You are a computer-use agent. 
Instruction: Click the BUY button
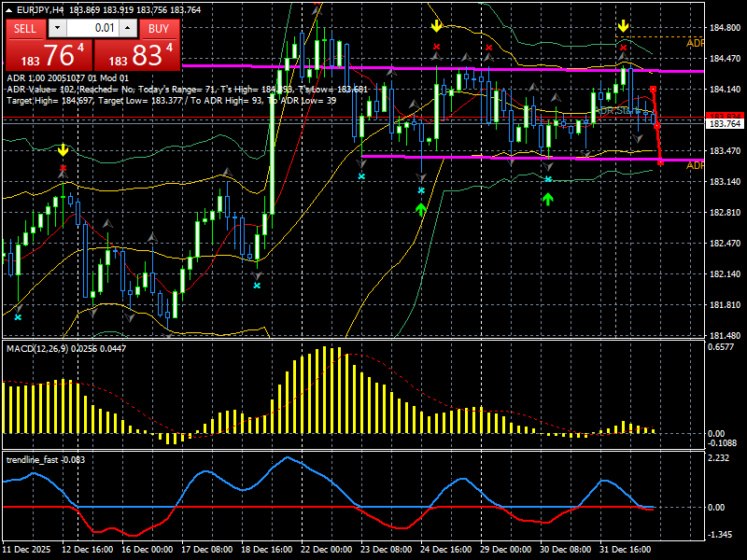[x=160, y=29]
